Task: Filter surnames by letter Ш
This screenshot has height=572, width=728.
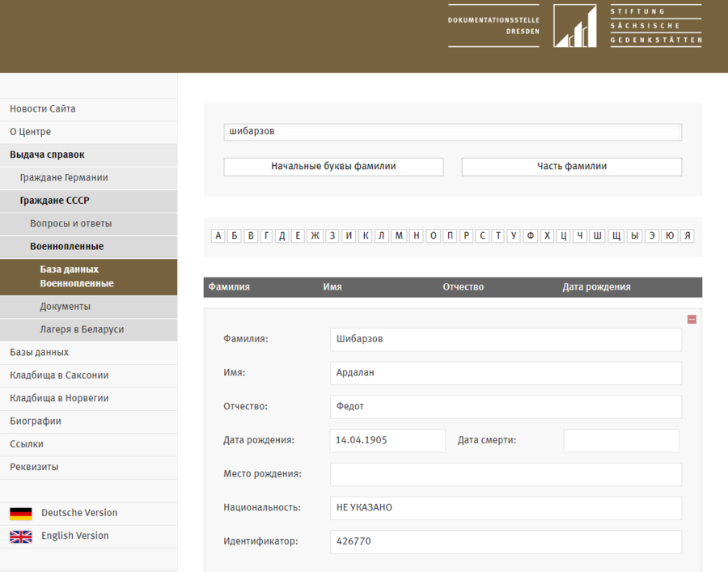Action: (x=597, y=236)
